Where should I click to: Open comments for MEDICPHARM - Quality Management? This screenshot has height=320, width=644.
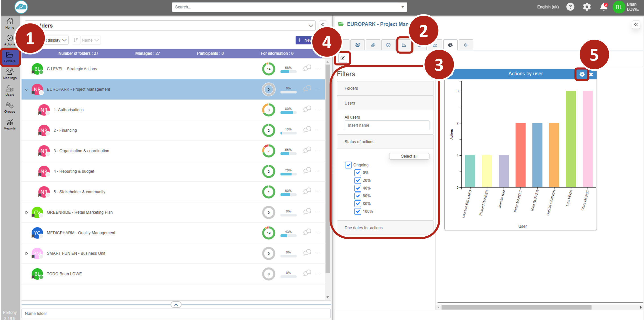307,232
